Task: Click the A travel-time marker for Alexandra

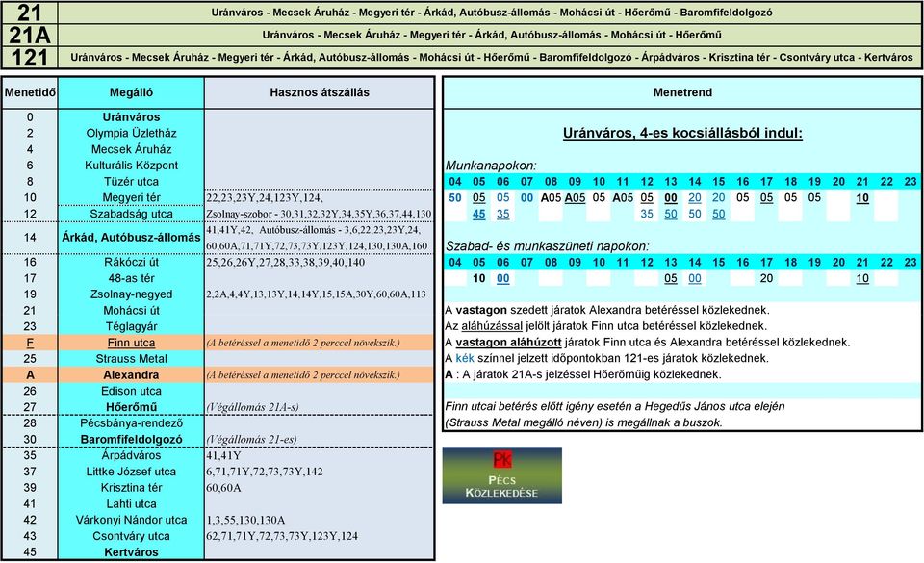Action: [x=30, y=375]
